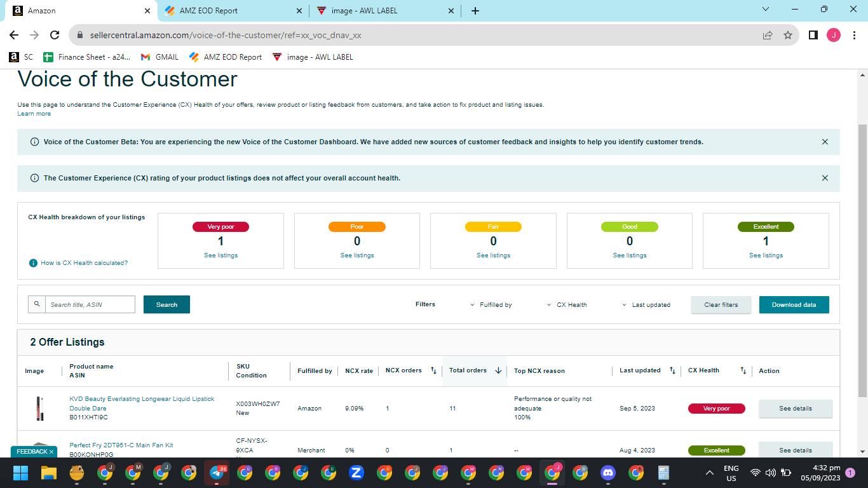Select the Amazon browser tab
Screen dimensions: 868x488
click(x=81, y=11)
